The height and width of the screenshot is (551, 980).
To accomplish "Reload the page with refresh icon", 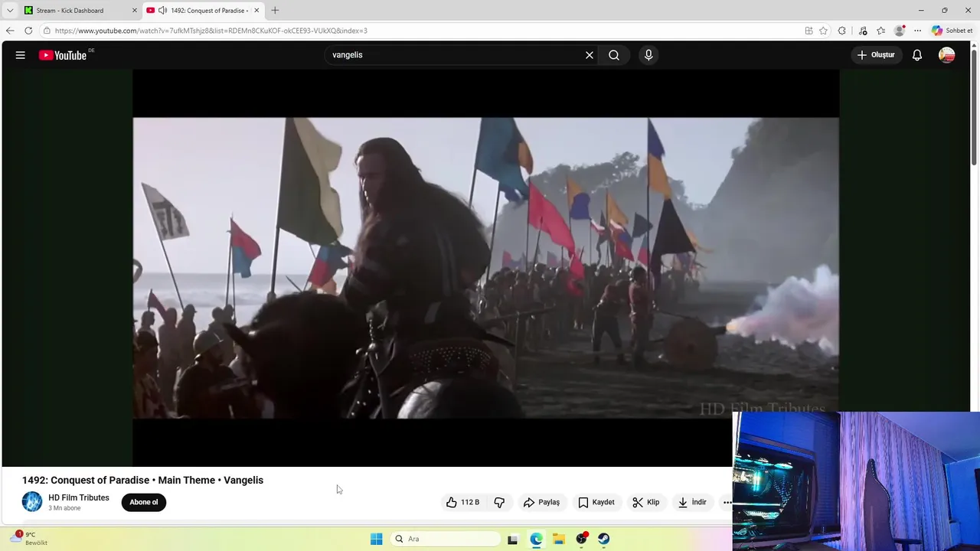I will [28, 31].
